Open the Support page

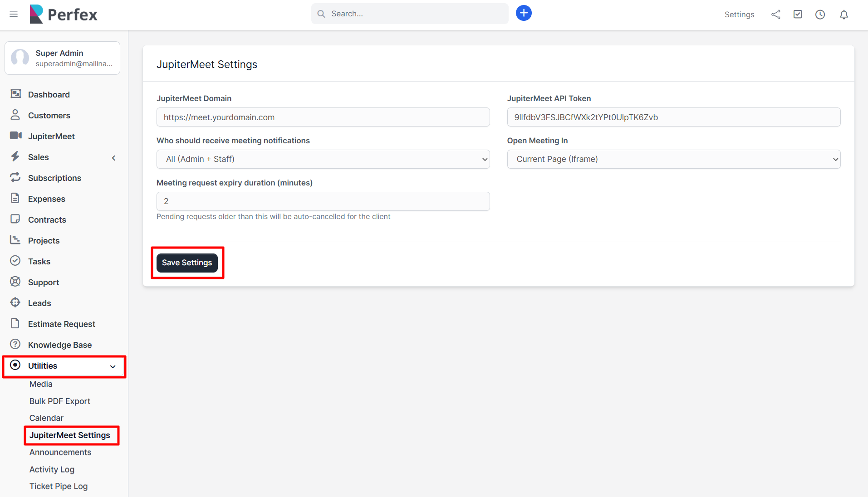(44, 283)
